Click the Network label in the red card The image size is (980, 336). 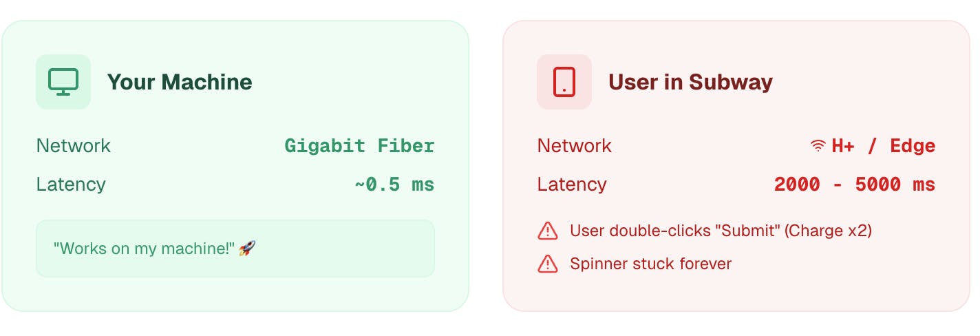pyautogui.click(x=575, y=146)
